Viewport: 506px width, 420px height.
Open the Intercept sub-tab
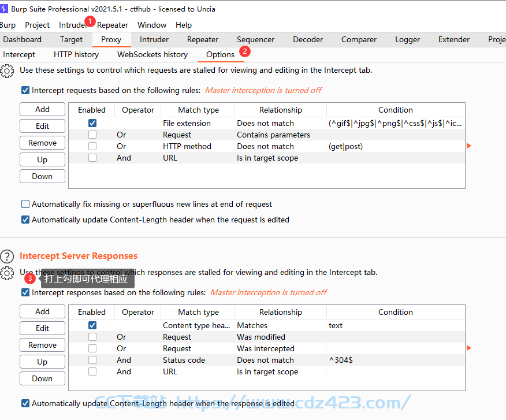[19, 54]
